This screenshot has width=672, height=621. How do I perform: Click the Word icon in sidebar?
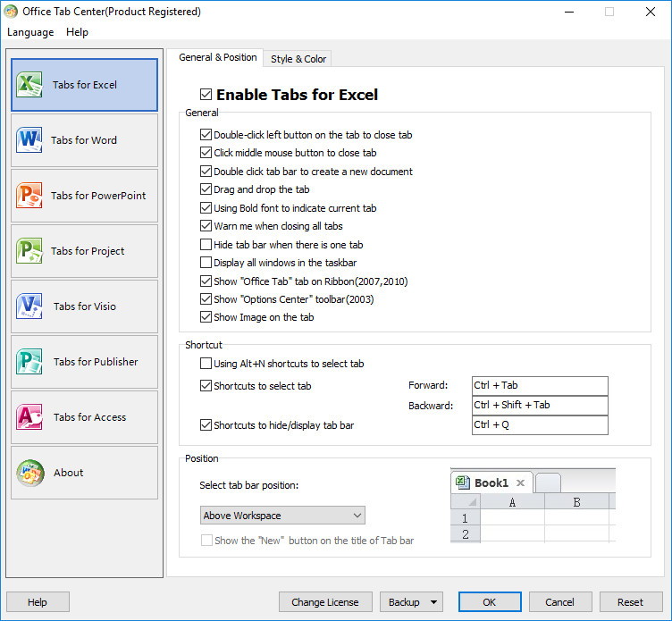29,139
